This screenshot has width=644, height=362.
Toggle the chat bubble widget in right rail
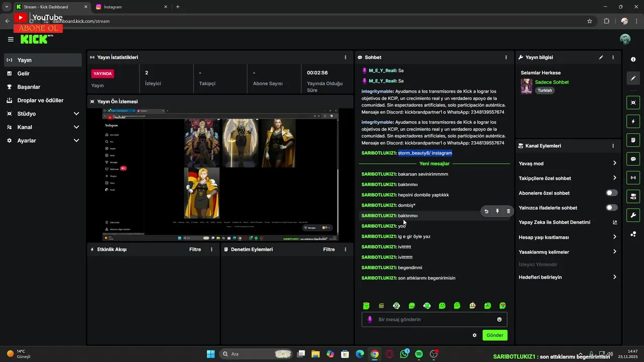[x=633, y=159]
